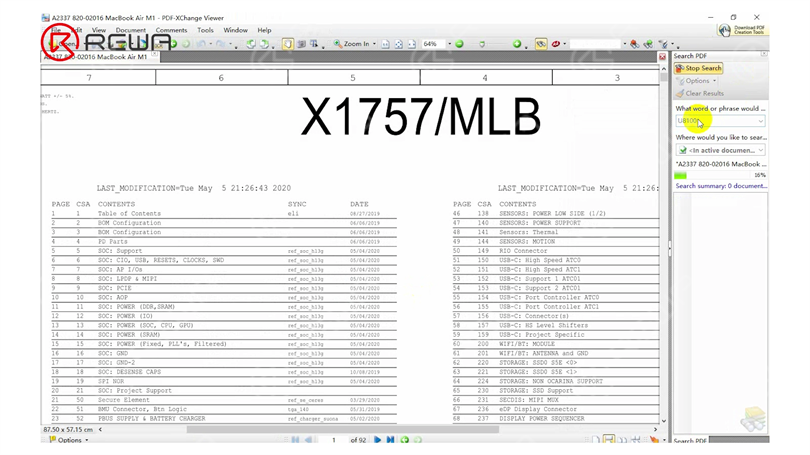Screen dimensions: 810x455
Task: Choose the Select Text tool icon
Action: (x=314, y=44)
